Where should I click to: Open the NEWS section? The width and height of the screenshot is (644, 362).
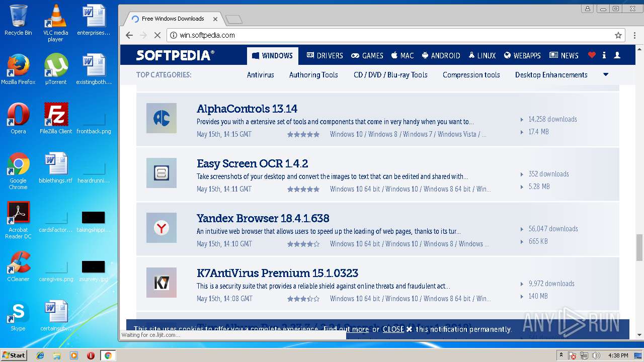click(564, 56)
